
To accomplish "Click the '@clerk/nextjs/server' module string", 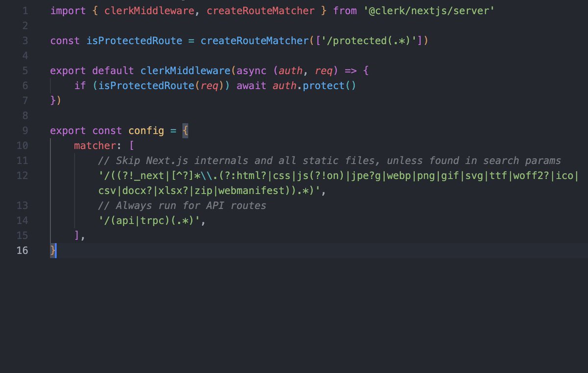I will point(429,10).
